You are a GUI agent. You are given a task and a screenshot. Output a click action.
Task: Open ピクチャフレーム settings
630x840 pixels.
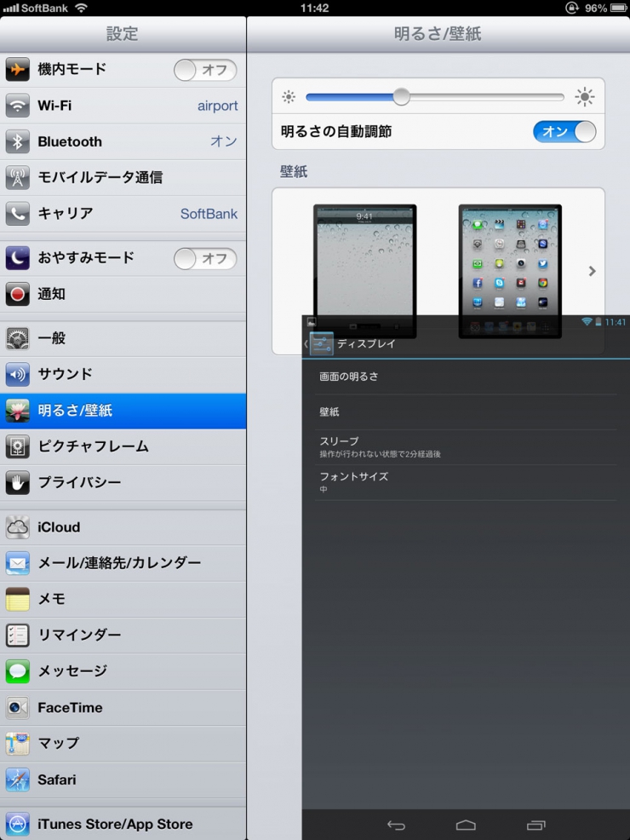pos(123,446)
